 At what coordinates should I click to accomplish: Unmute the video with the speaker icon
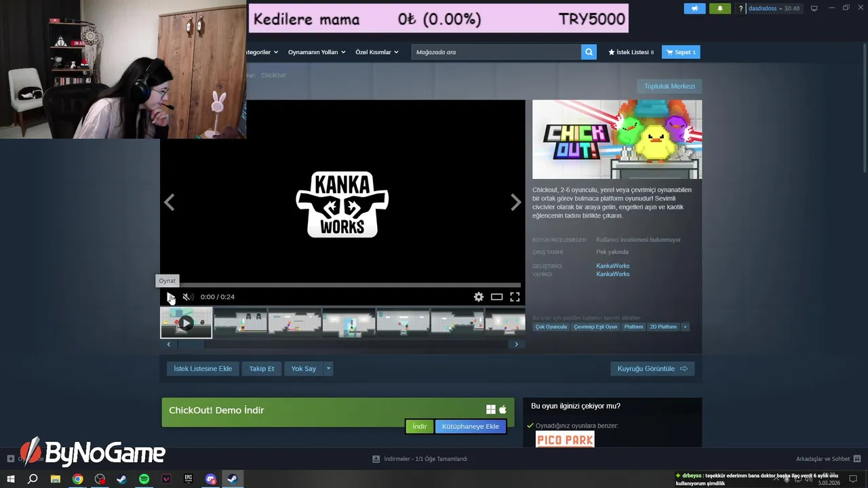(188, 297)
